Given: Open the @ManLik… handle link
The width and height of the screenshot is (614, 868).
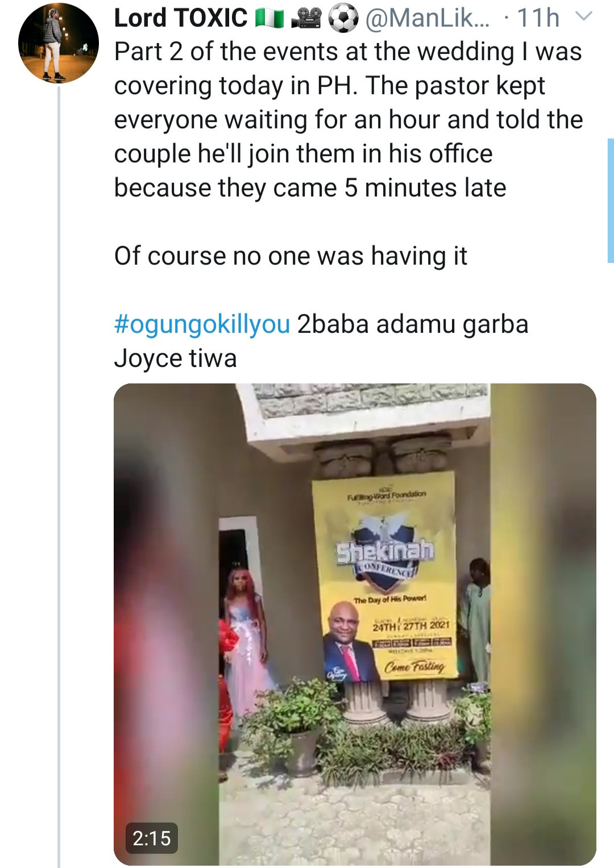Looking at the screenshot, I should 427,18.
